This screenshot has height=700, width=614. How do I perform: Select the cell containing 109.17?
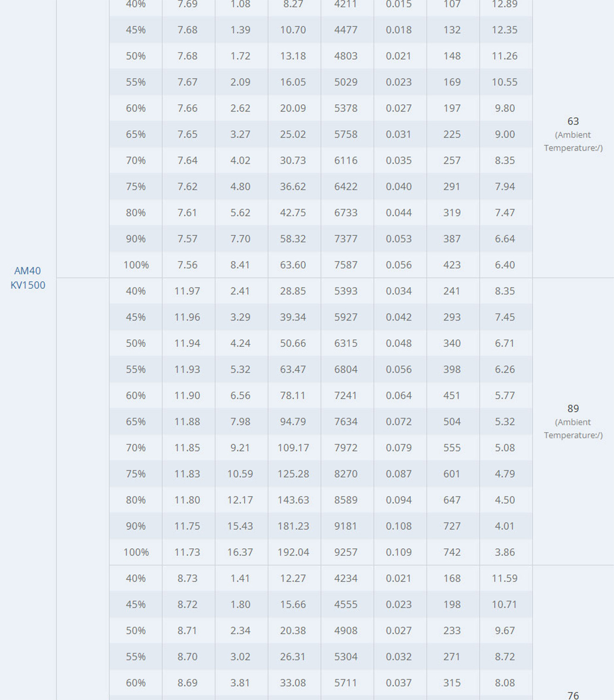[293, 447]
